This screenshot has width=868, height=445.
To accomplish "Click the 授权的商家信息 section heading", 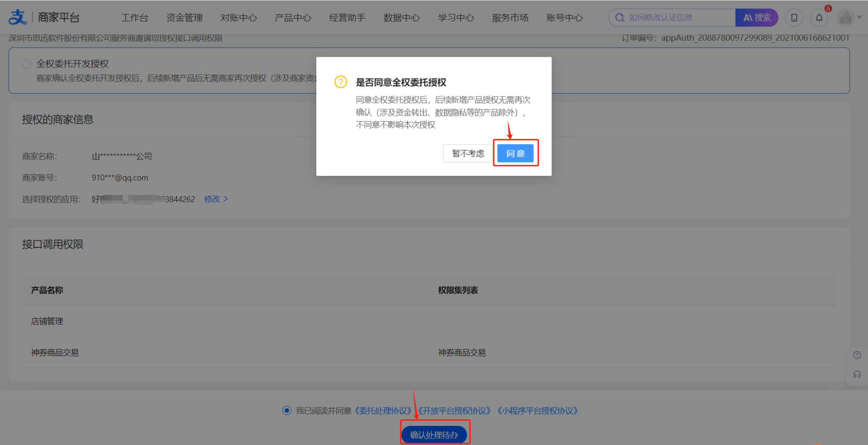I will [x=58, y=119].
